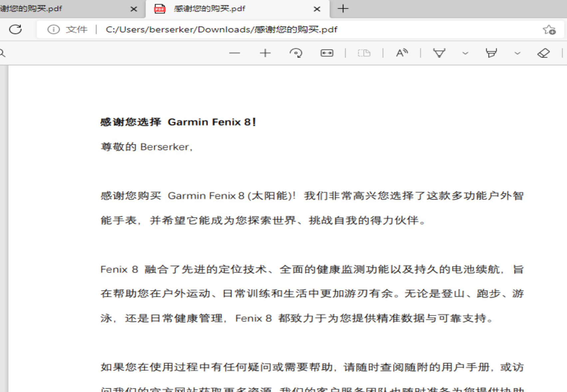This screenshot has height=392, width=567.
Task: Focus the address bar file path
Action: click(x=221, y=30)
